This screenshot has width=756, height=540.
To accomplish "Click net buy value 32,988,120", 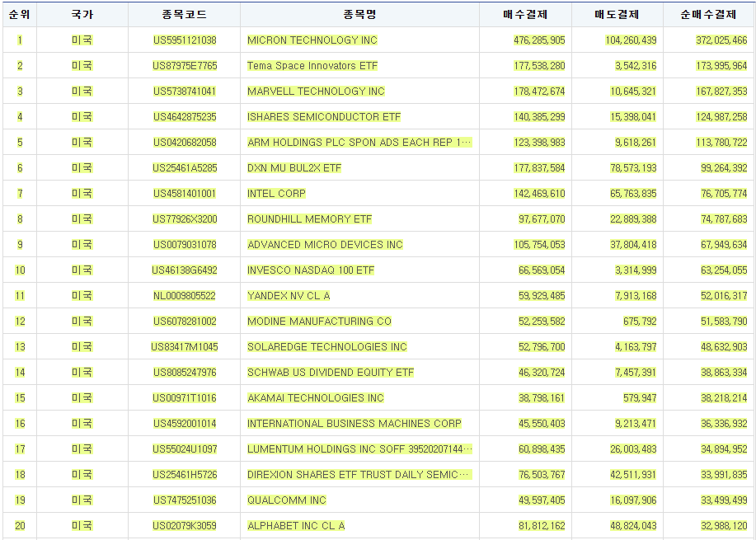I will pyautogui.click(x=724, y=525).
